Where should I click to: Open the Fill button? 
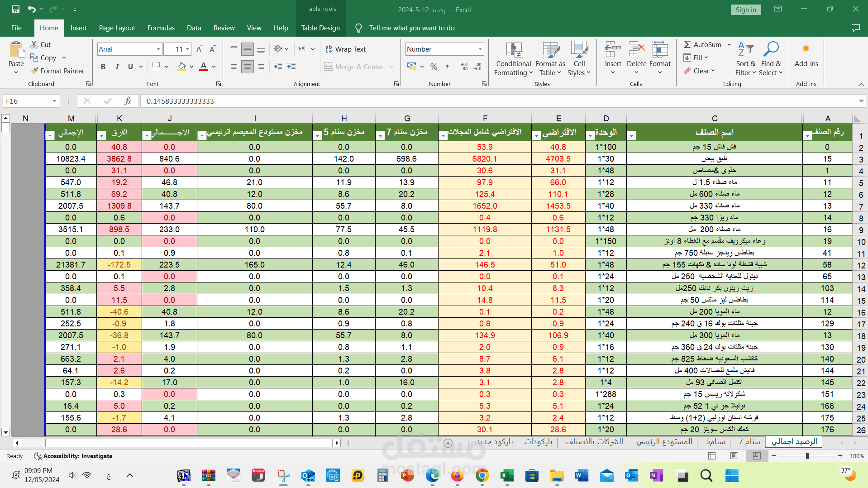coord(696,57)
